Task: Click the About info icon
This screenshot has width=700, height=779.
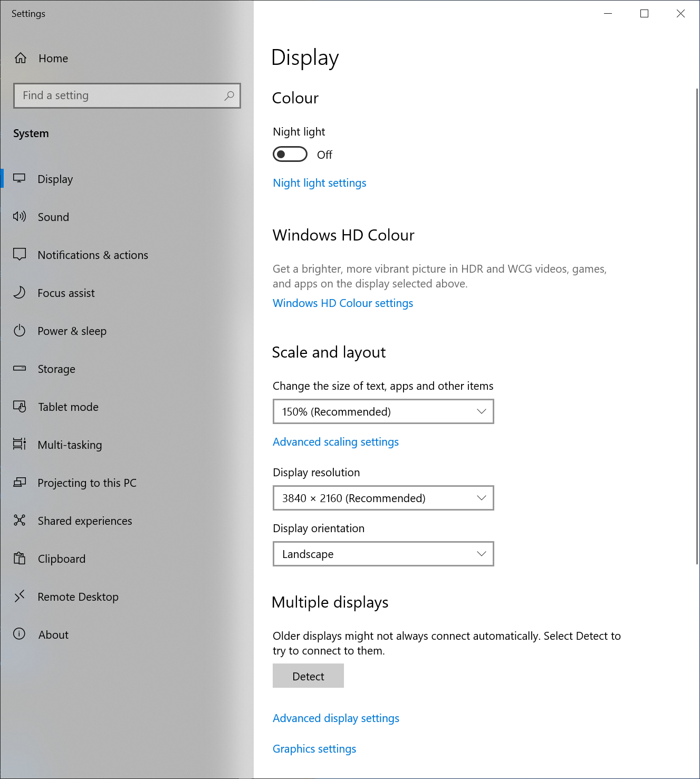Action: 20,634
